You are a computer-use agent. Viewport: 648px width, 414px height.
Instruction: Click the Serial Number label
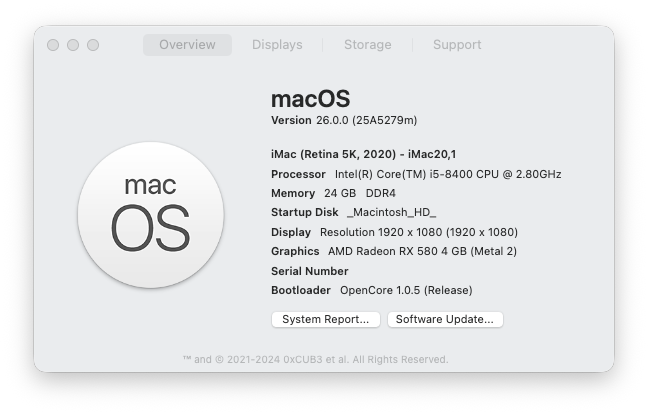310,271
